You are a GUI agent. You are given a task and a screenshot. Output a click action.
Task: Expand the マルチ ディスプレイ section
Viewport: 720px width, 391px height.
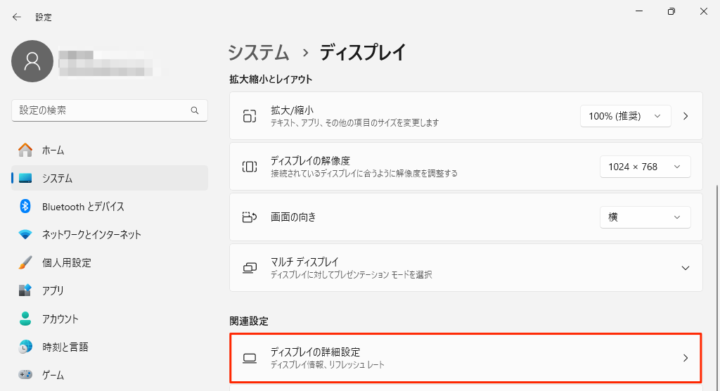[x=466, y=268]
